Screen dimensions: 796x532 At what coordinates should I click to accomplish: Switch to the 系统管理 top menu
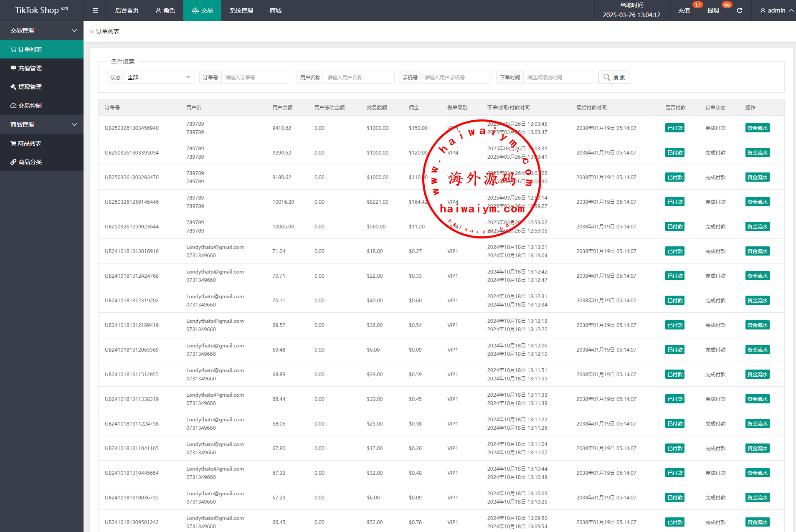[x=241, y=10]
